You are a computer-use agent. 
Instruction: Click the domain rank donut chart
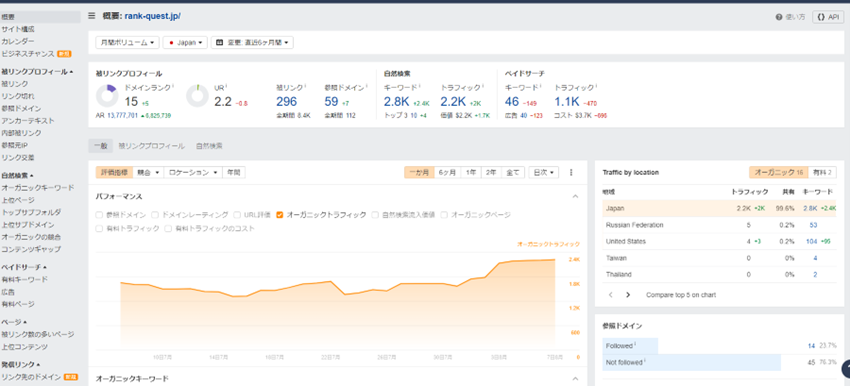[107, 96]
